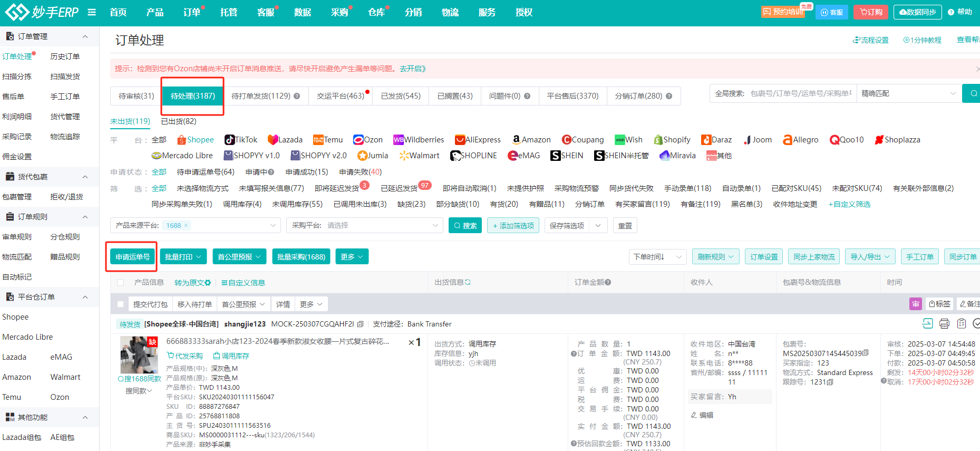Viewport: 980px width, 451px height.
Task: Switch to the 已发货(545) tab
Action: tap(401, 96)
